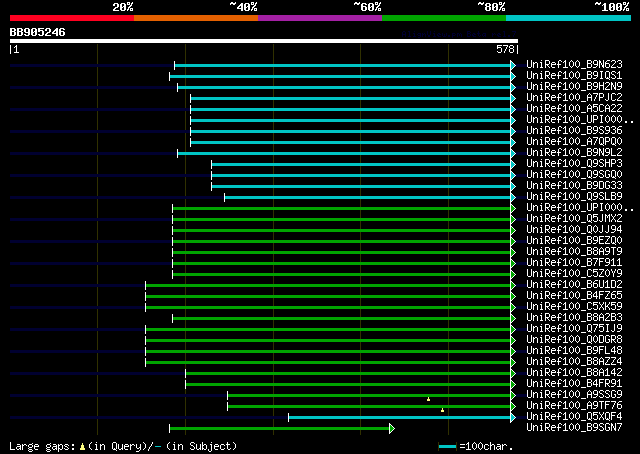Click the UniRef100_Q9SLB9 hit name

(x=574, y=196)
